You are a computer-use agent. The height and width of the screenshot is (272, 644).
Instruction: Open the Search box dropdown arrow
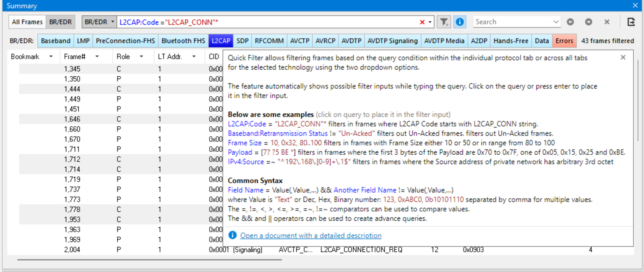(556, 22)
